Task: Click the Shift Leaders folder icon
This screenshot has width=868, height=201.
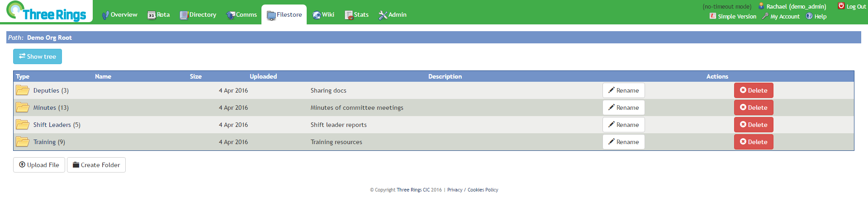Action: (x=23, y=125)
